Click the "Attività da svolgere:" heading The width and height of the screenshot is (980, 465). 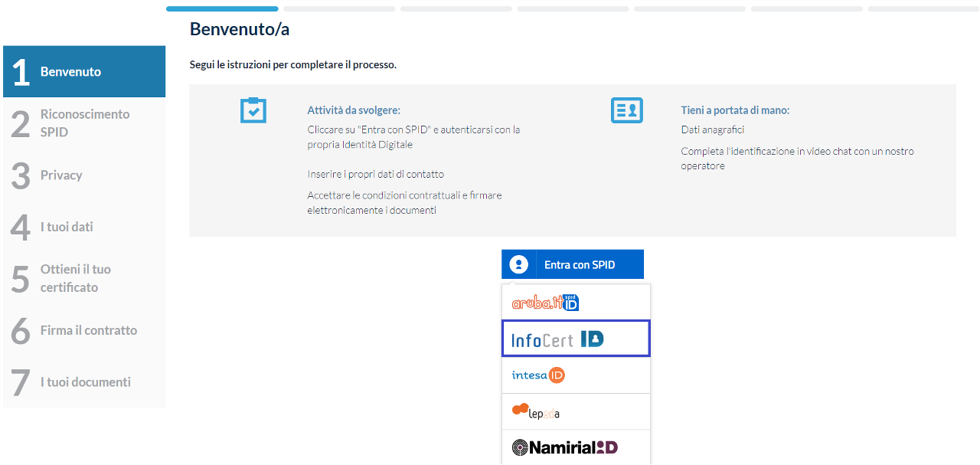click(x=354, y=110)
